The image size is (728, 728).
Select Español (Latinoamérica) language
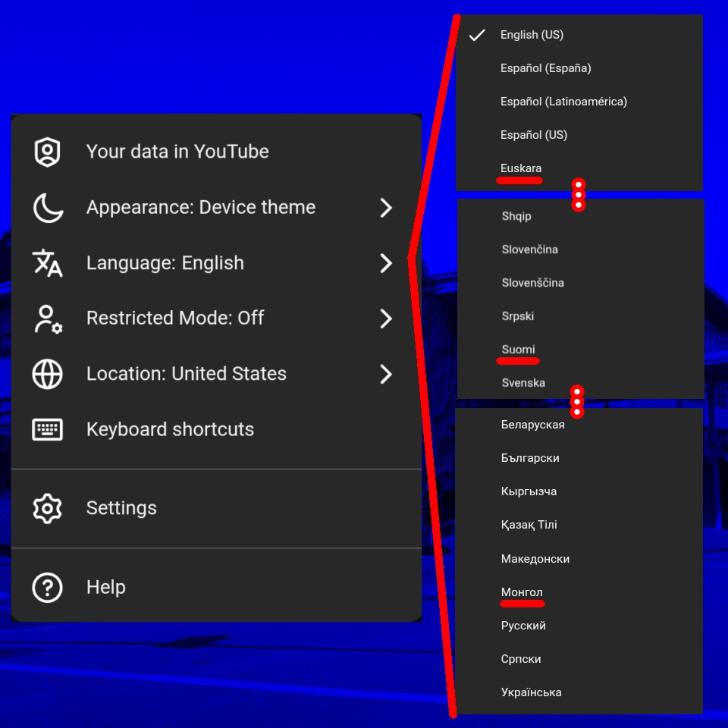pos(579,102)
